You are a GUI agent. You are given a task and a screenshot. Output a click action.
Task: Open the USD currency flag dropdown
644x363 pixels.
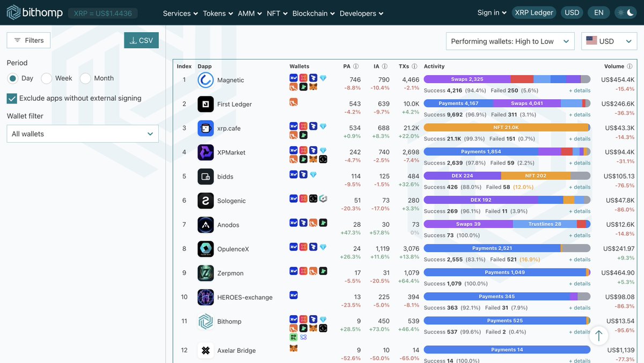tap(609, 41)
